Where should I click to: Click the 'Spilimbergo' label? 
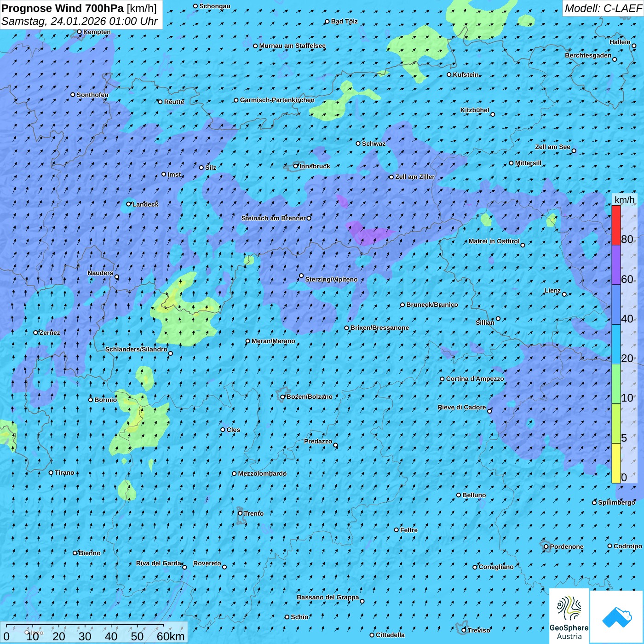[x=616, y=502]
